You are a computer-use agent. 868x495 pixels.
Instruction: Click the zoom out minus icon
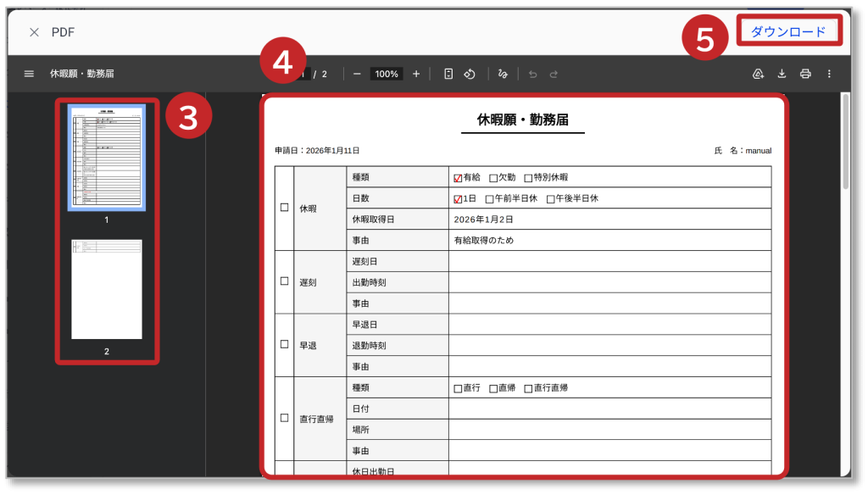[357, 74]
